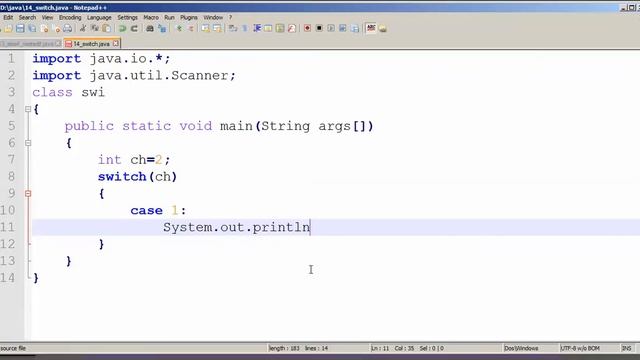This screenshot has width=640, height=360.
Task: Click on the 'case 1:' text
Action: click(x=158, y=210)
